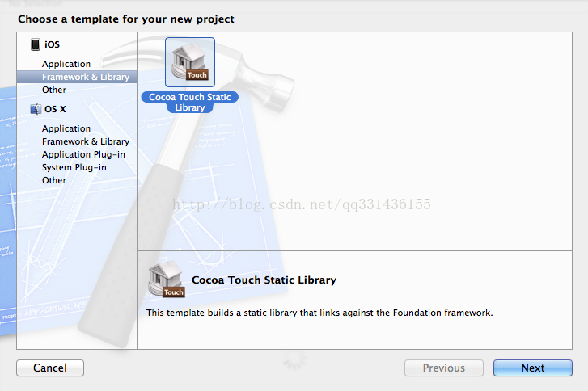Click the Cocoa Touch Static Library description heading
Screen dimensions: 588x391
(x=264, y=280)
